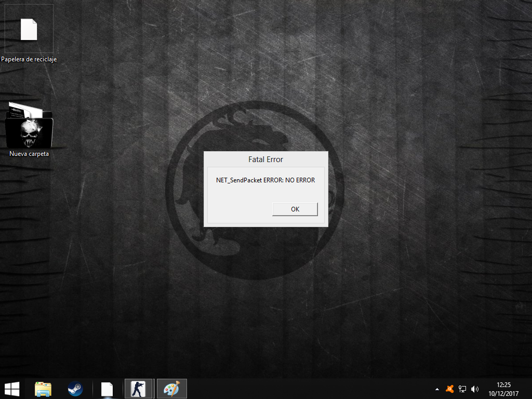532x399 pixels.
Task: Open File Explorer from the taskbar
Action: 43,389
